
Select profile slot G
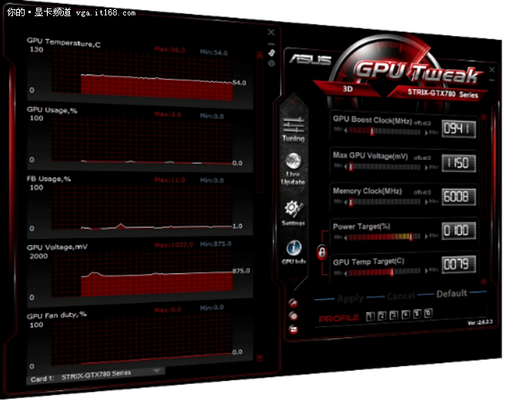pos(428,313)
